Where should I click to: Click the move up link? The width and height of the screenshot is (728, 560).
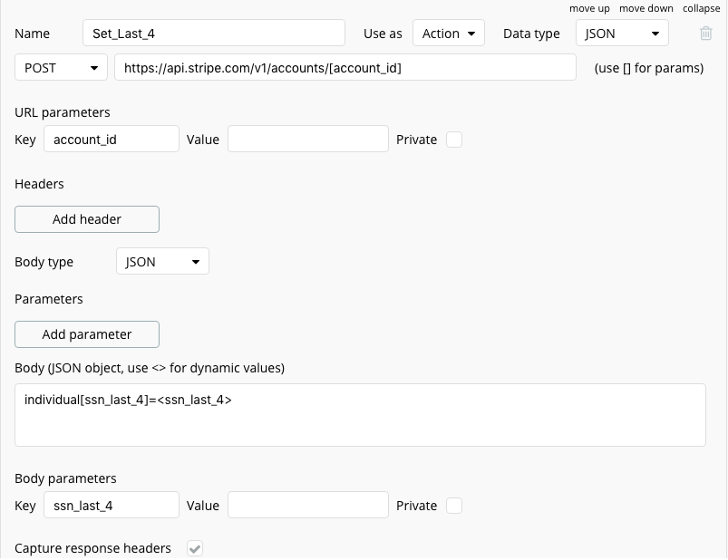[589, 8]
